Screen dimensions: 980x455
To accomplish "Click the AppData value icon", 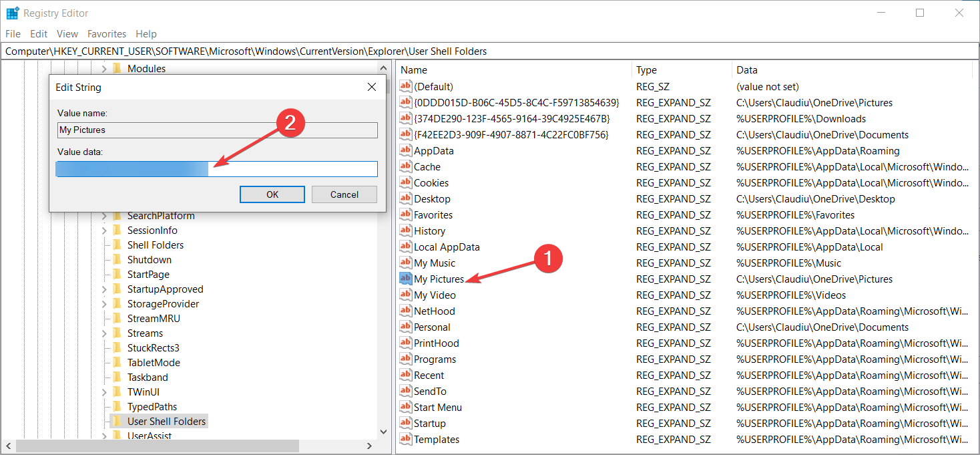I will point(406,150).
